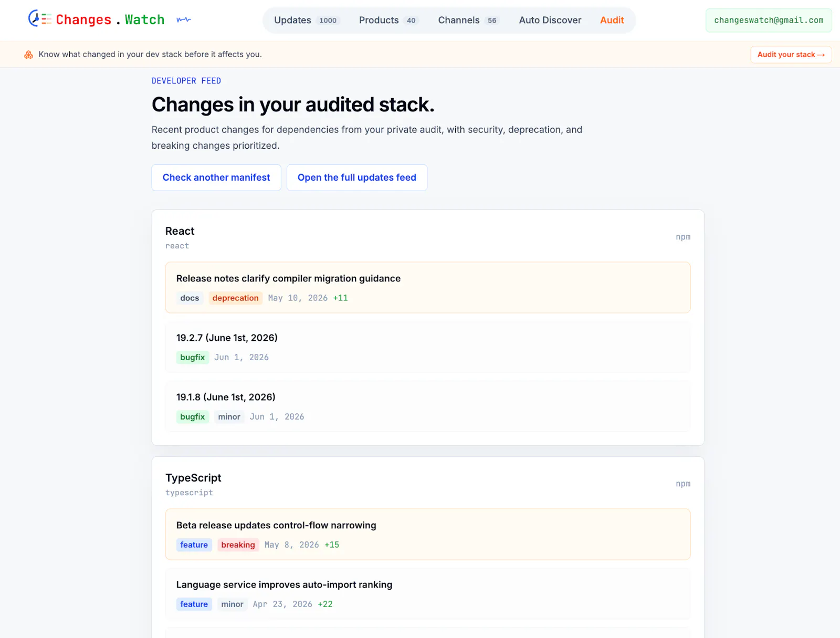Open Release notes clarify compiler migration guidance

click(x=428, y=288)
